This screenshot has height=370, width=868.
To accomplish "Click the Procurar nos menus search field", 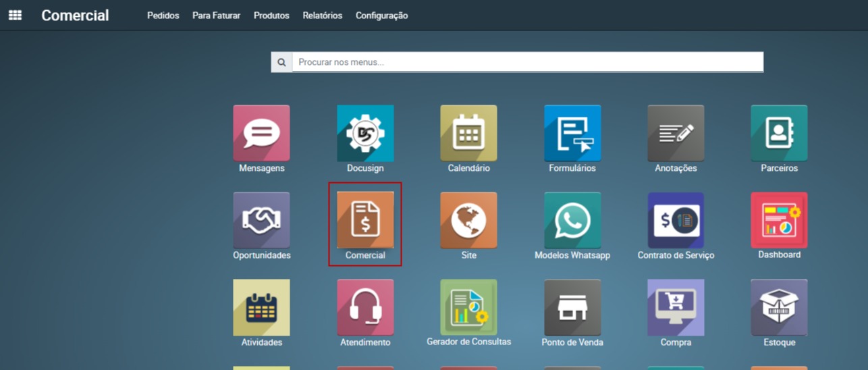I will tap(526, 62).
